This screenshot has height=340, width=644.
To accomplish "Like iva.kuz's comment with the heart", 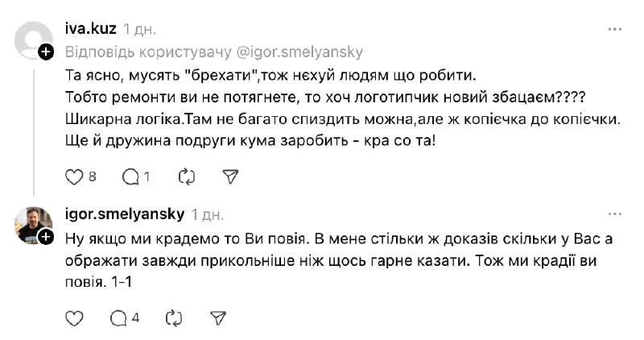I will pos(74,176).
